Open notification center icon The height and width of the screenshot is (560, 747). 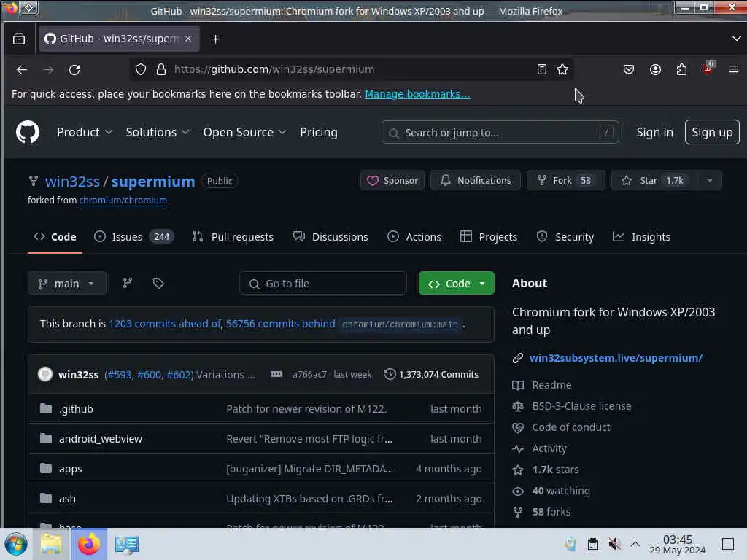pos(728,544)
